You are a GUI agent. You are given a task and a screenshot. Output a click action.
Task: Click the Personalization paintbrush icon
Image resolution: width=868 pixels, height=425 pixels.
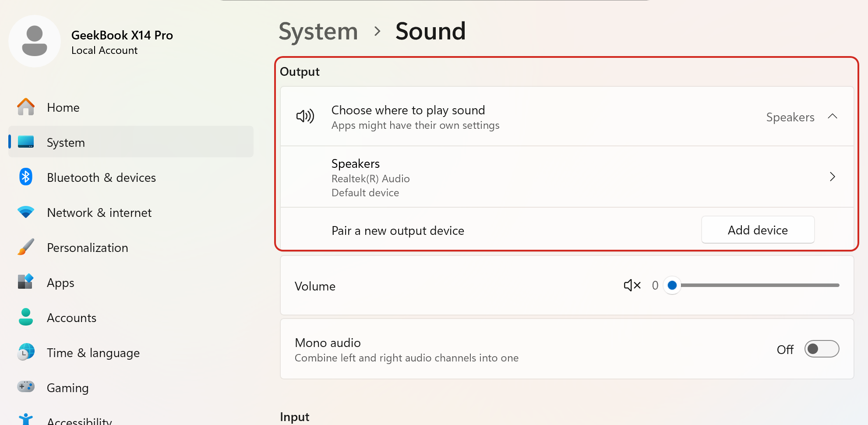pyautogui.click(x=26, y=247)
